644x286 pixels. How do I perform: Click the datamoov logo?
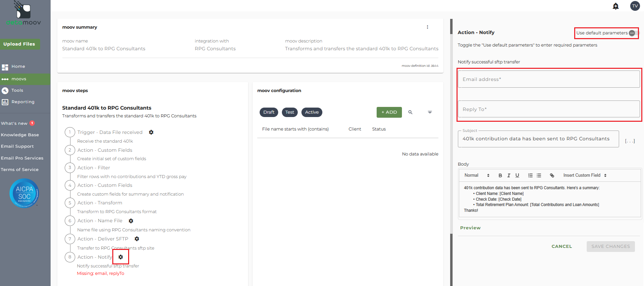click(x=24, y=13)
